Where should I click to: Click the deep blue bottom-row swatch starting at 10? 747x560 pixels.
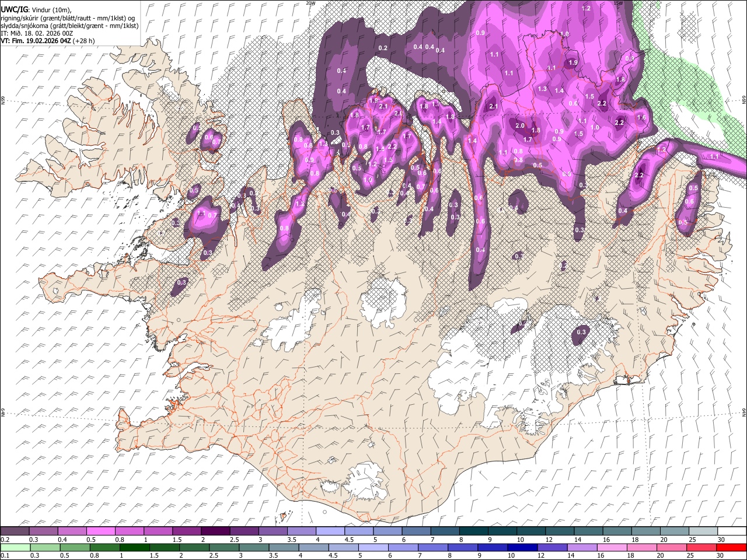pyautogui.click(x=522, y=547)
